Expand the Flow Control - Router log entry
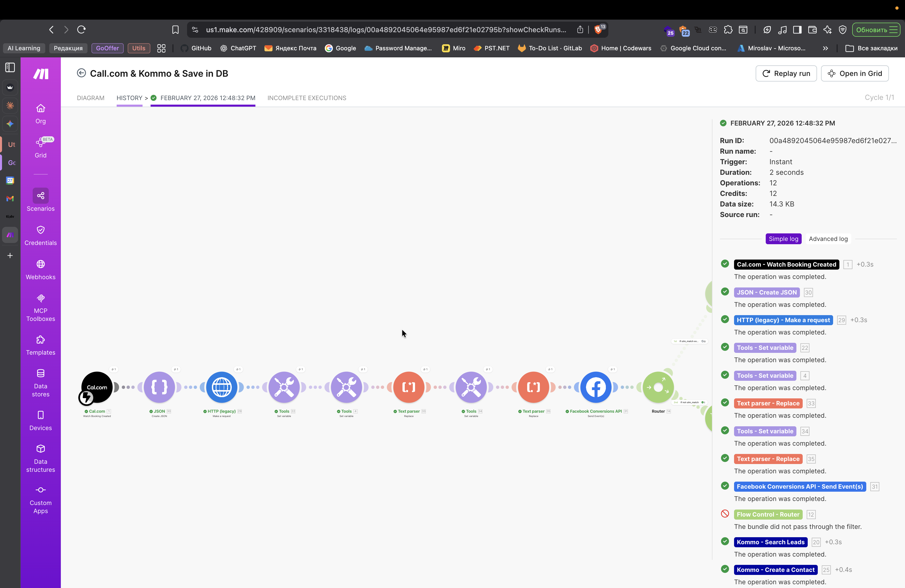The height and width of the screenshot is (588, 905). pyautogui.click(x=768, y=514)
